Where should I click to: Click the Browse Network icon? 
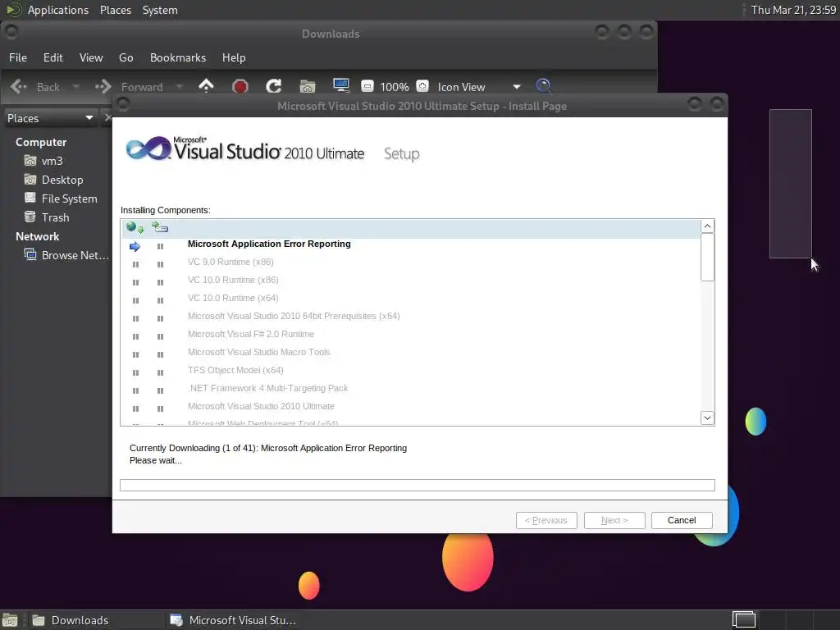[30, 255]
